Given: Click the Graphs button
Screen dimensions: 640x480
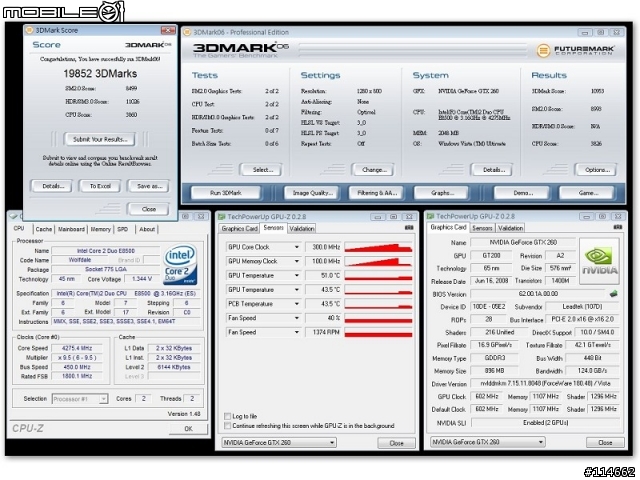Looking at the screenshot, I should [x=442, y=193].
